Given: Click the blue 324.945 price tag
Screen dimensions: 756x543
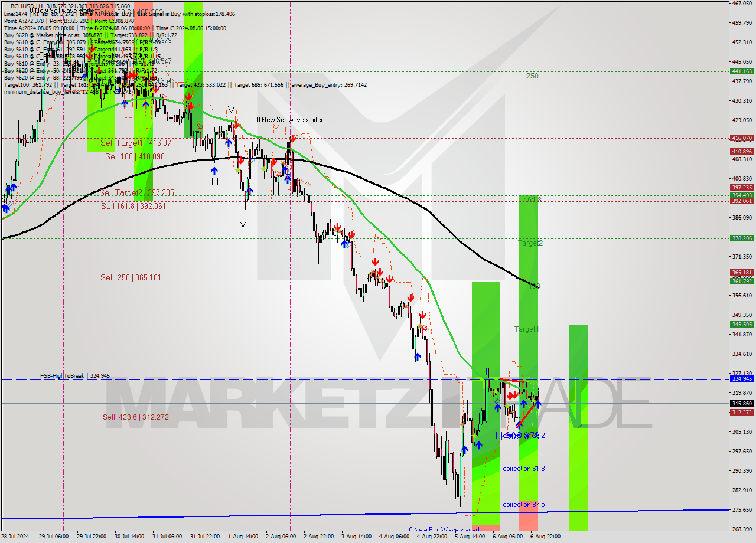Looking at the screenshot, I should click(742, 379).
